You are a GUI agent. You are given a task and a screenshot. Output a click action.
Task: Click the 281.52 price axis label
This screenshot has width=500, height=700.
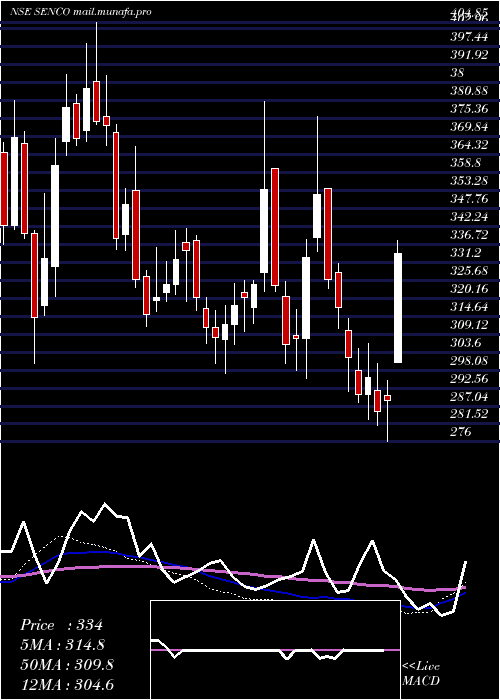(470, 414)
